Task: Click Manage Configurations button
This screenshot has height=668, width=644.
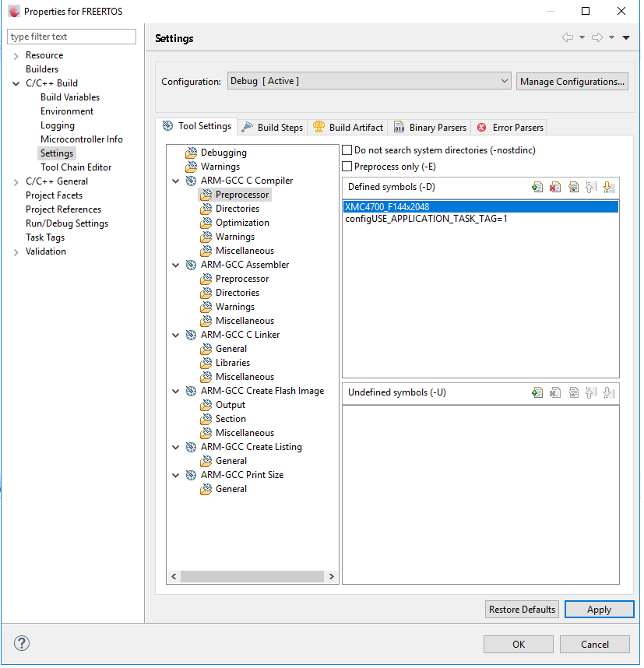Action: (572, 82)
